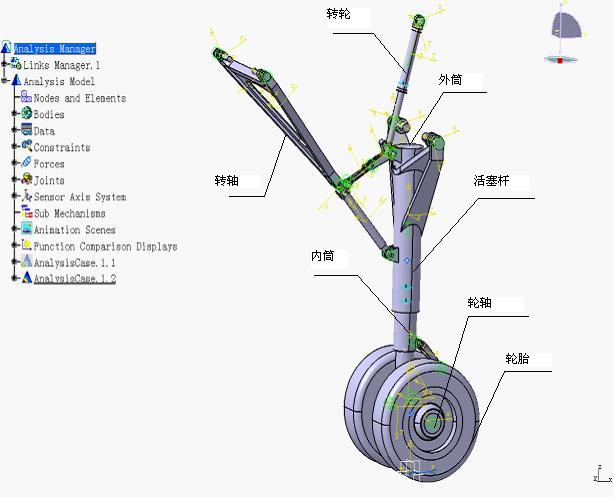This screenshot has height=497, width=613.
Task: Click the 活塞杆 annotation label
Action: 489,182
